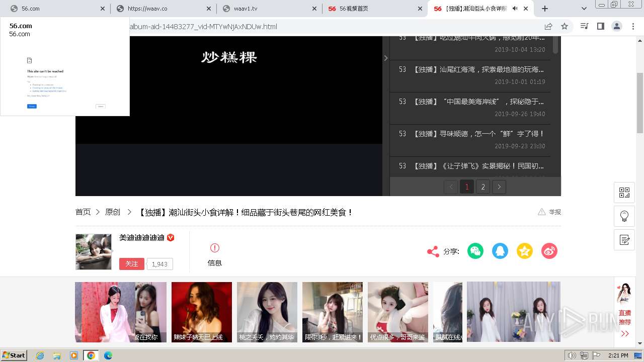
Task: Open live thumbnail 优点很多，哥哥来鉴
Action: (398, 312)
